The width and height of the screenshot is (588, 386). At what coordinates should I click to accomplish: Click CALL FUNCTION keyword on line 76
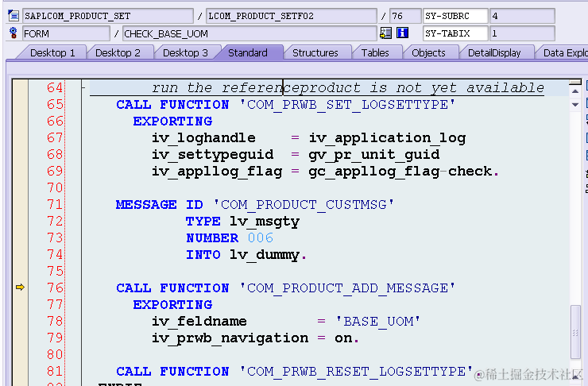click(x=172, y=288)
